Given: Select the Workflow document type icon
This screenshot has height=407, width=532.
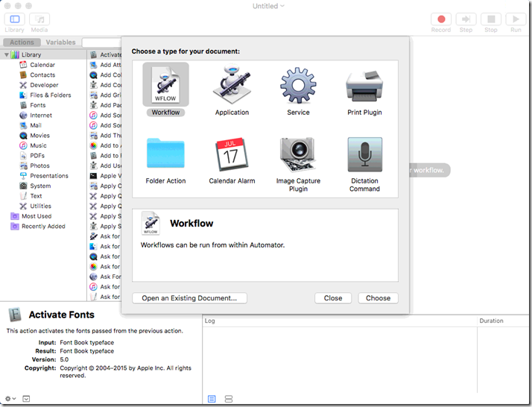Looking at the screenshot, I should coord(165,85).
